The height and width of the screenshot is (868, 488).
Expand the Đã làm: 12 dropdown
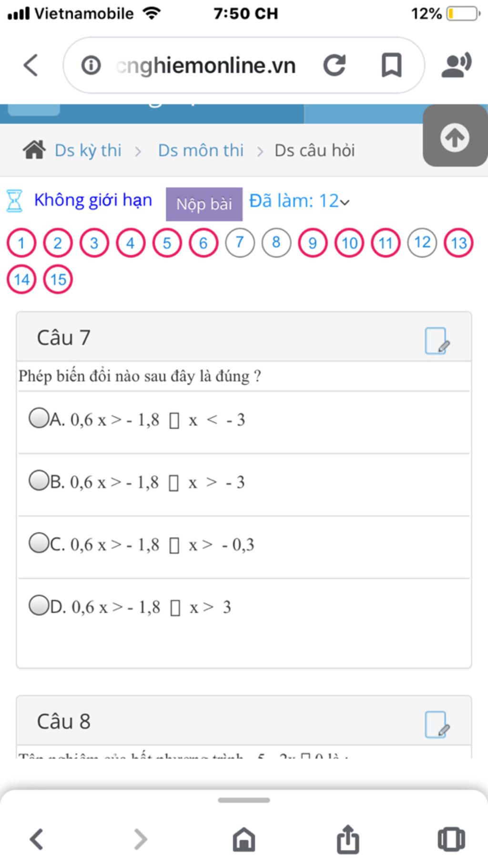click(x=299, y=201)
